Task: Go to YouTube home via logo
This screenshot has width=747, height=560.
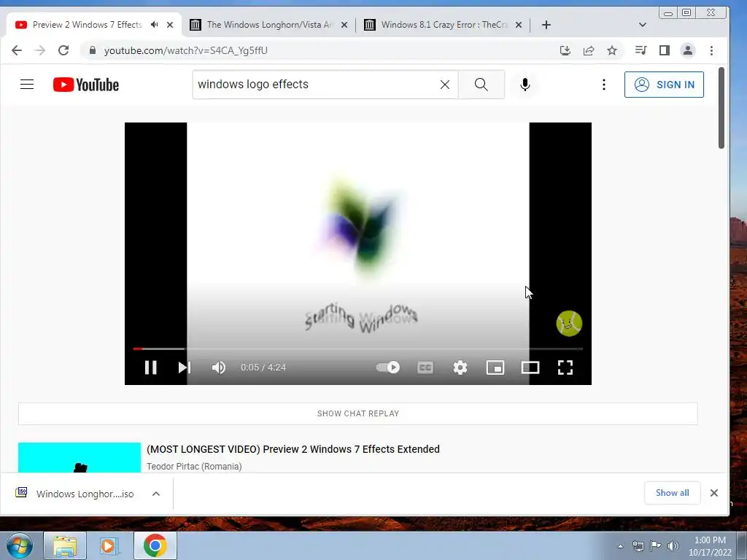Action: tap(86, 85)
